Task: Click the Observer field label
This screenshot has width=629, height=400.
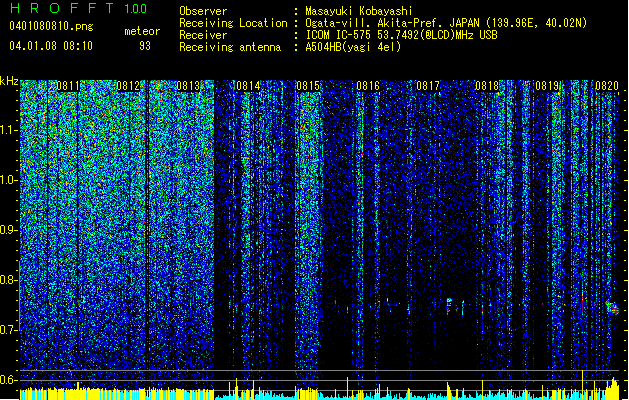Action: [x=203, y=11]
